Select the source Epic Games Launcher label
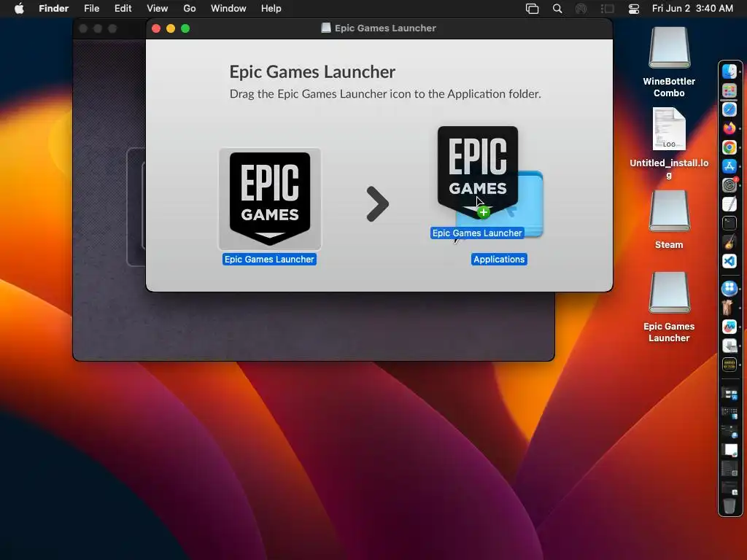The height and width of the screenshot is (560, 747). (x=269, y=259)
